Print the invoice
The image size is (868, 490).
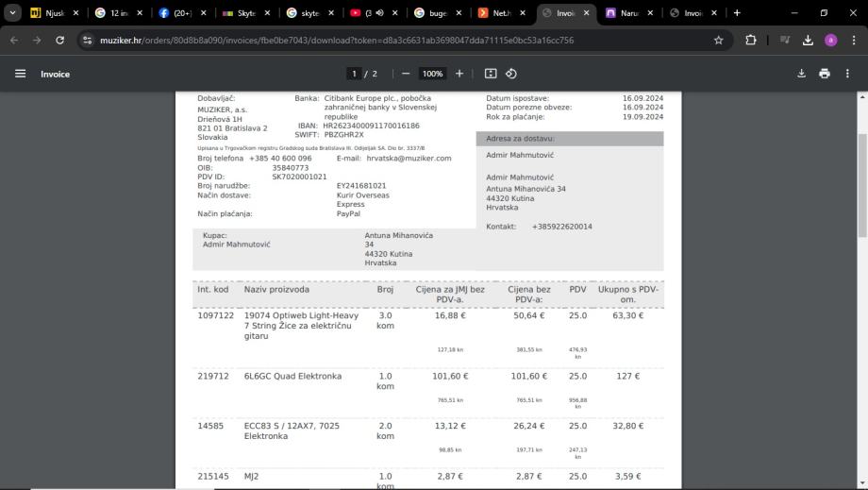825,74
